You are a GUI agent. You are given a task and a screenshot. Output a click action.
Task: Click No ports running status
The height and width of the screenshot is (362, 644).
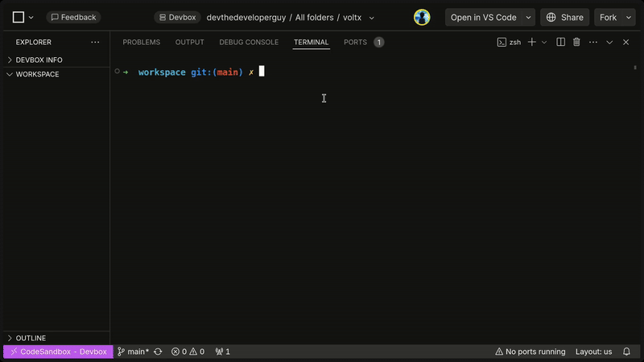(x=530, y=352)
